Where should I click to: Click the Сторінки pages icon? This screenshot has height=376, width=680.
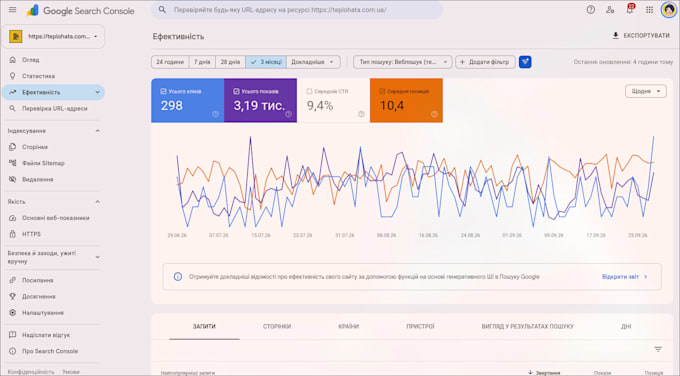pyautogui.click(x=13, y=147)
